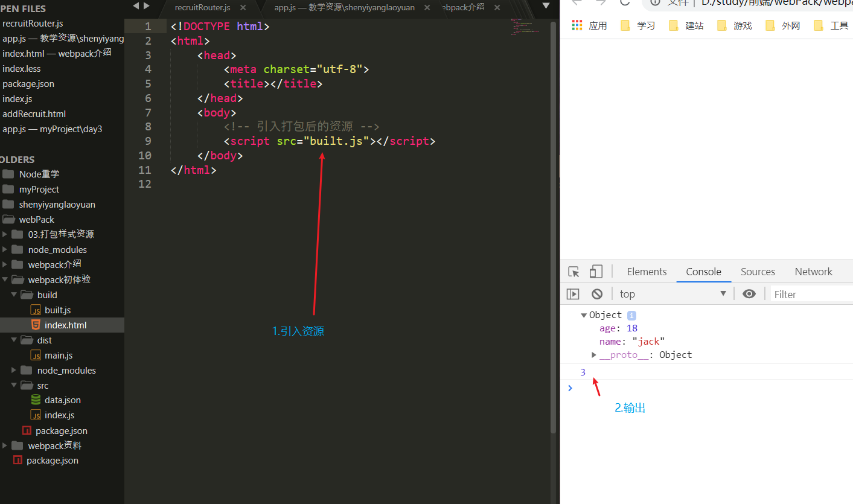This screenshot has width=853, height=504.
Task: Click the Chrome apps grid icon
Action: coord(577,25)
